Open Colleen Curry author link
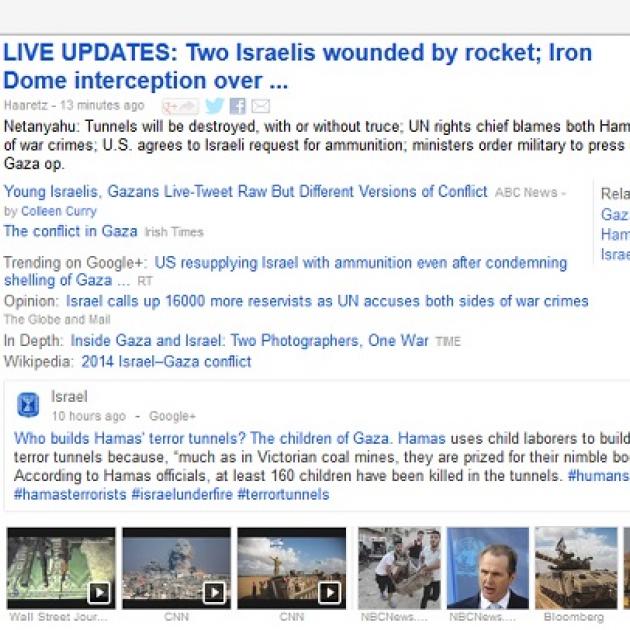Screen dimensions: 630x630 tap(59, 211)
